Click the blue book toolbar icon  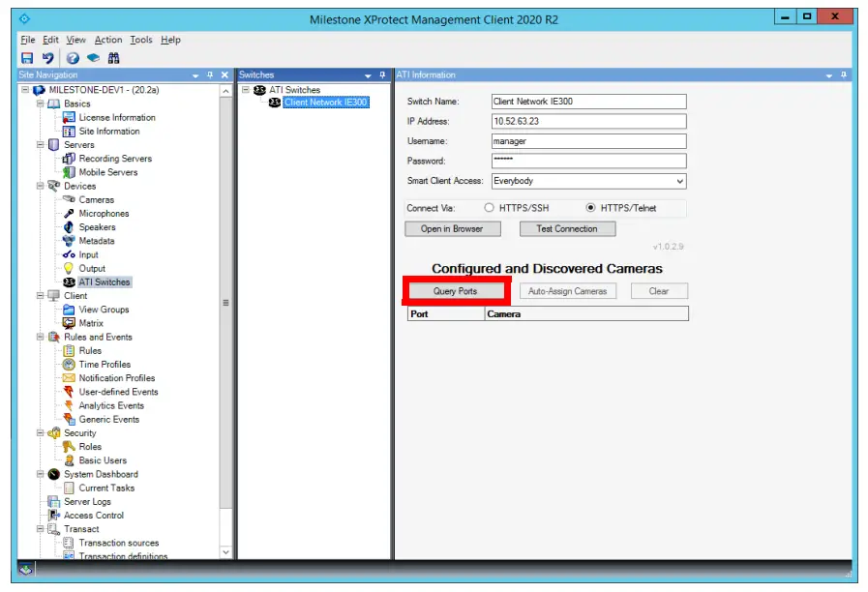[x=93, y=57]
